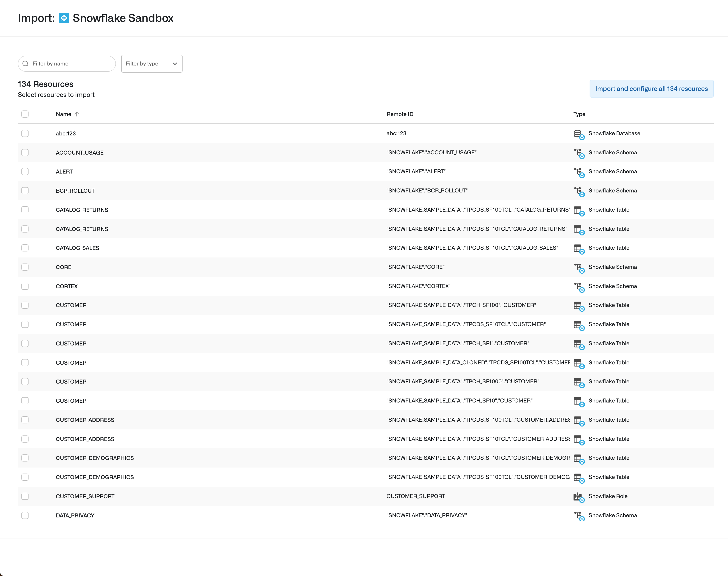The width and height of the screenshot is (728, 576).
Task: Click the table icon in CATALOG_SALES row
Action: (578, 249)
